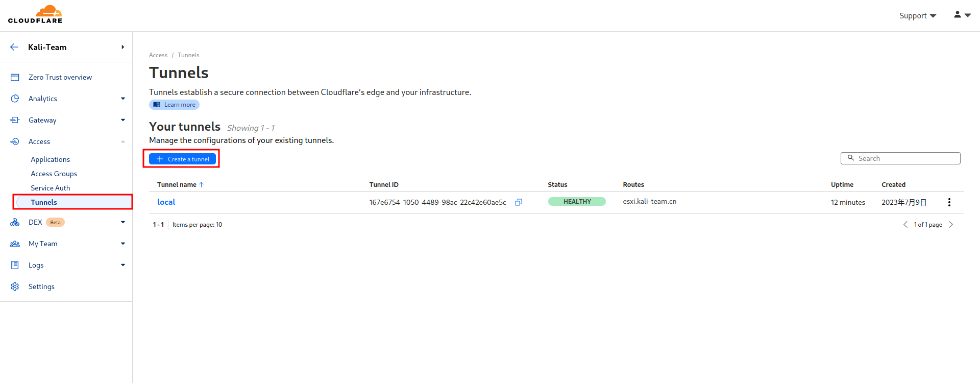The width and height of the screenshot is (980, 383).
Task: Expand the DEX menu arrow
Action: pyautogui.click(x=123, y=222)
